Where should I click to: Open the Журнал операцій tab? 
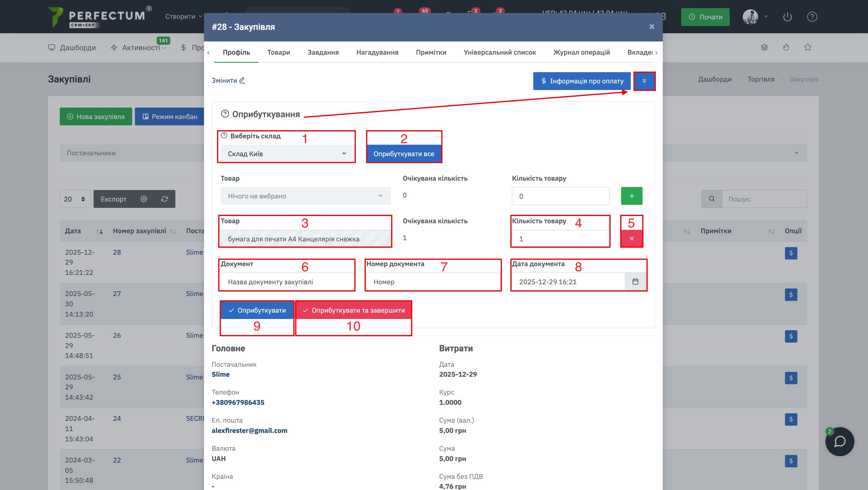click(x=581, y=52)
